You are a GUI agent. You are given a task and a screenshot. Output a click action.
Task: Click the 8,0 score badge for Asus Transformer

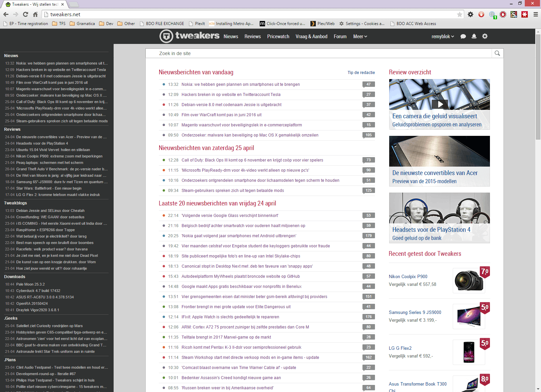click(x=485, y=379)
